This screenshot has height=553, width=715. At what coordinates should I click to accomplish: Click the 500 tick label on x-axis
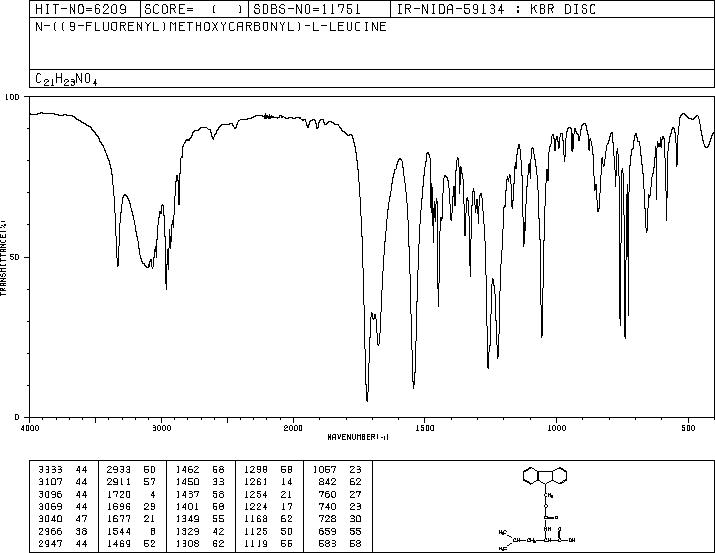point(689,428)
